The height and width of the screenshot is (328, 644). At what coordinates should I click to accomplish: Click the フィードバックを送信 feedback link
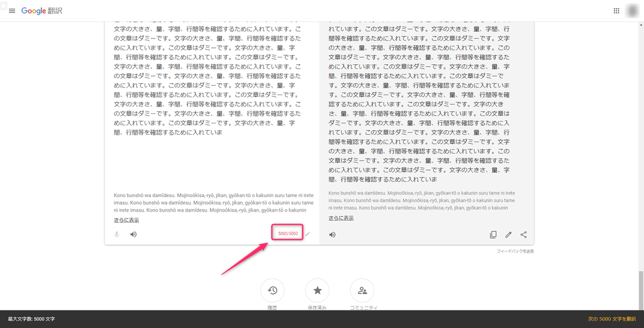(515, 251)
